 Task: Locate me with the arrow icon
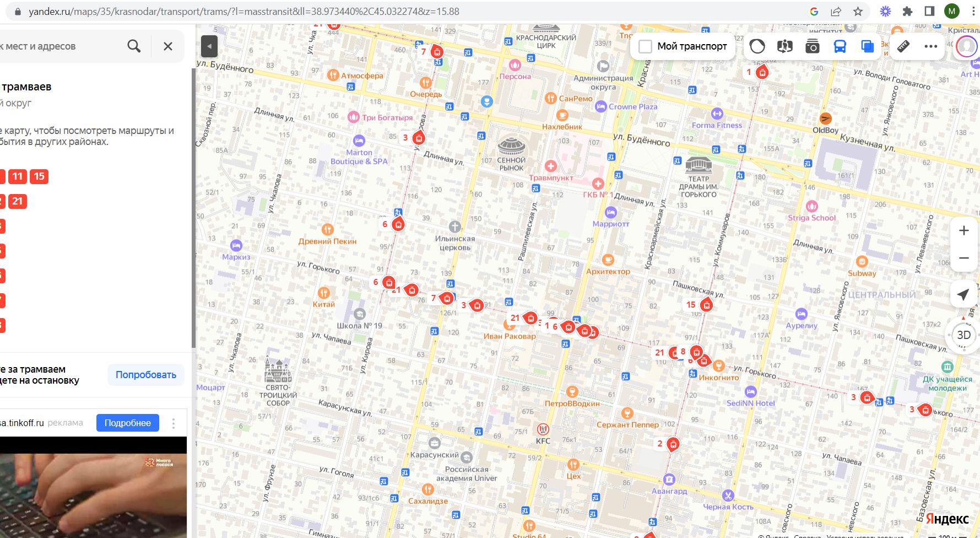(963, 295)
